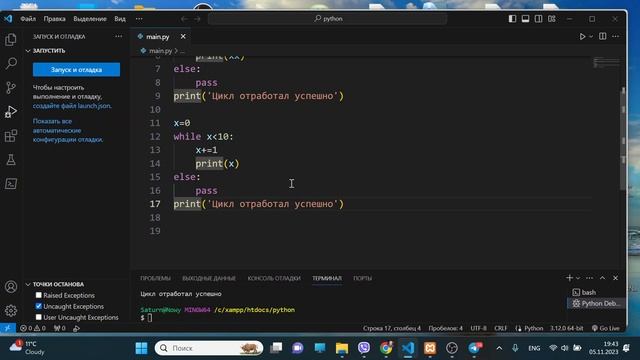Screen dimensions: 640x360
Task: Open the Вид menu
Action: point(120,19)
